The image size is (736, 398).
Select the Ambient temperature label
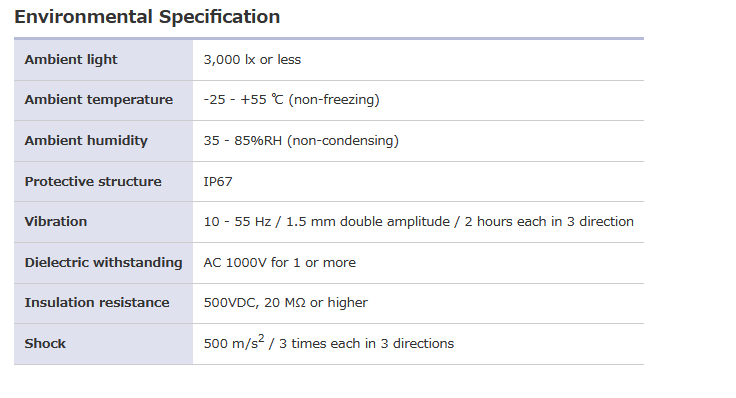point(99,100)
